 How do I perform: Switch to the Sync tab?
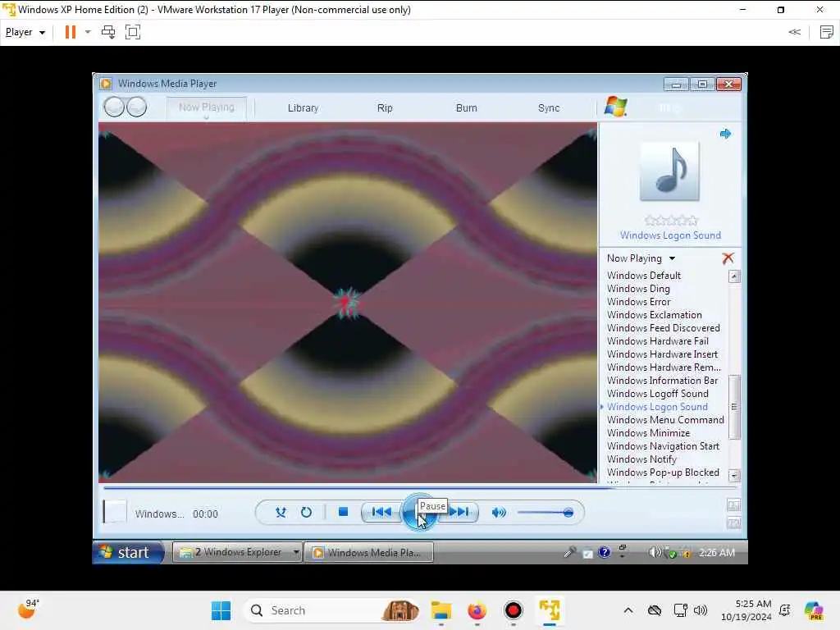pyautogui.click(x=549, y=107)
